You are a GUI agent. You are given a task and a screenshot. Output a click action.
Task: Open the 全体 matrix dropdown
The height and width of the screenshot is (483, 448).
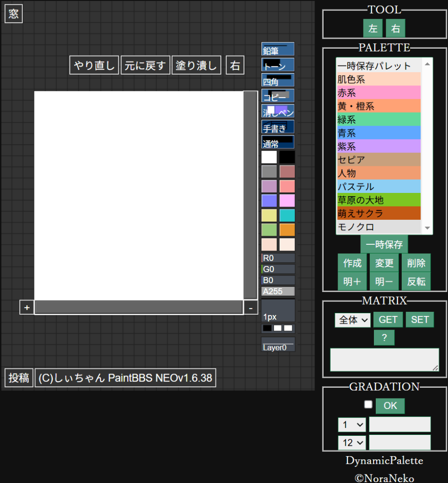click(x=352, y=320)
